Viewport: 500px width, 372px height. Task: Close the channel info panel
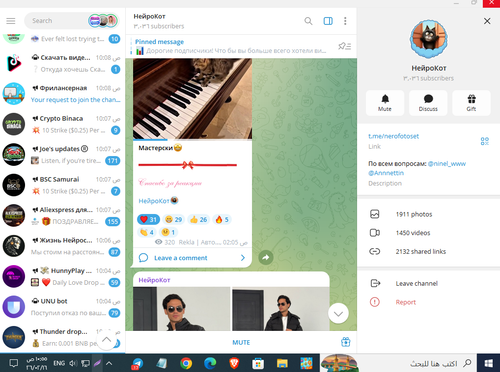[x=487, y=21]
